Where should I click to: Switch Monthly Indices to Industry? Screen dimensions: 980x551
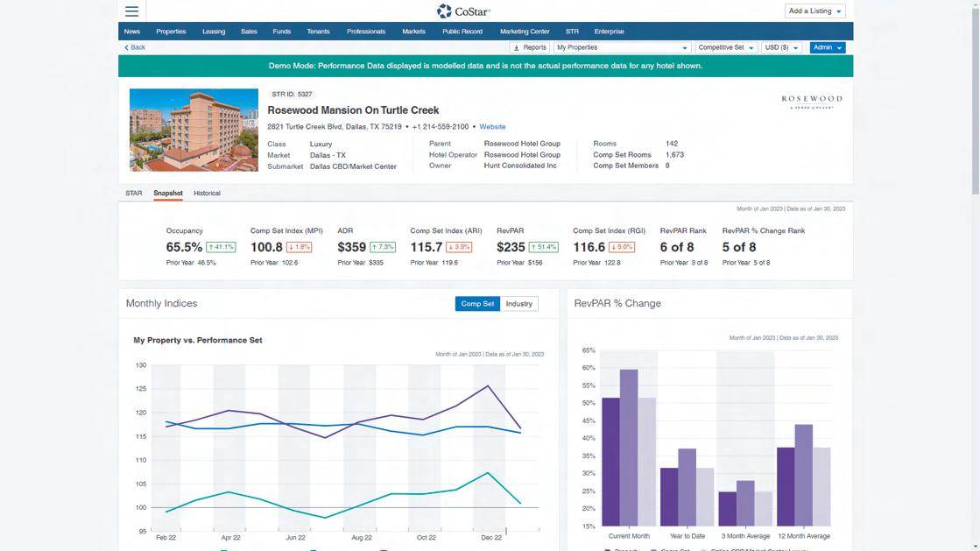518,304
